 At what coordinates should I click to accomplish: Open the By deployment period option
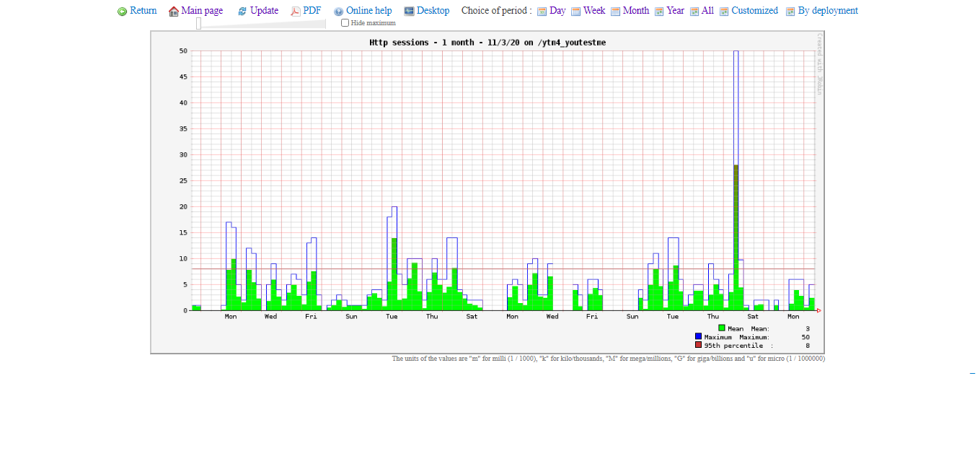coord(827,11)
